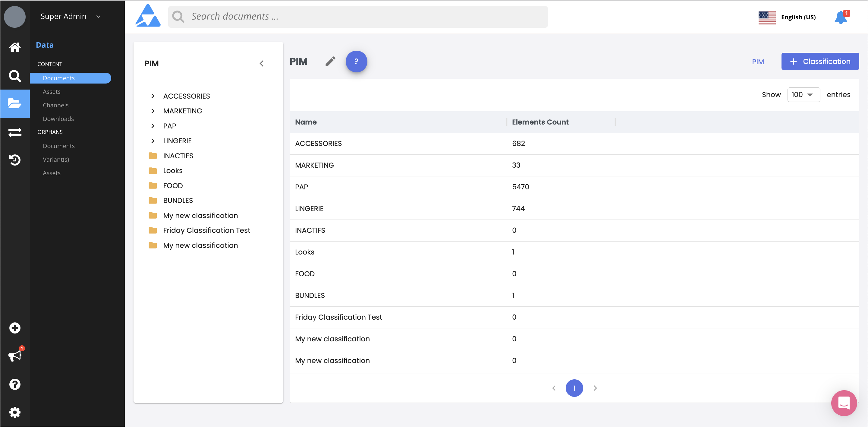Image resolution: width=868 pixels, height=427 pixels.
Task: Select Looks in the tree
Action: [172, 171]
